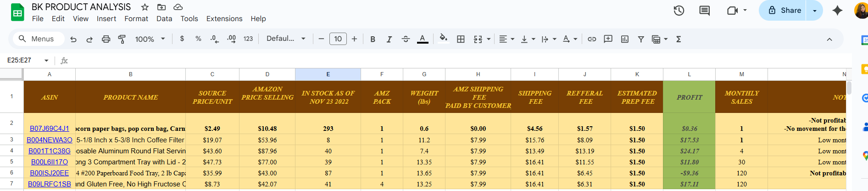Select the Paint format tool
868x191 pixels.
click(122, 39)
